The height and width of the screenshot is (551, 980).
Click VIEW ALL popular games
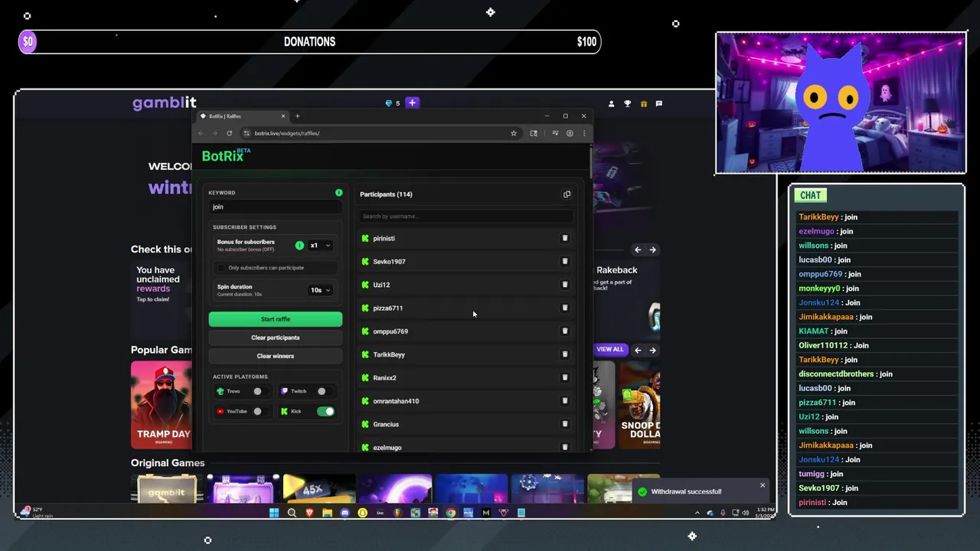[610, 349]
